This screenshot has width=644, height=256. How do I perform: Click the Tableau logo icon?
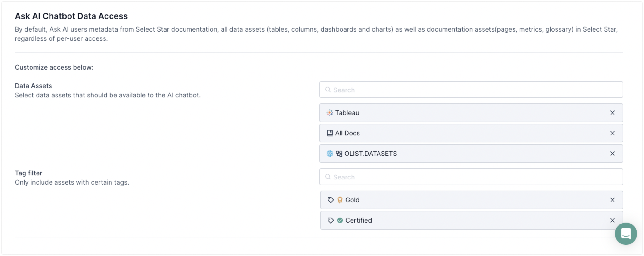(329, 113)
